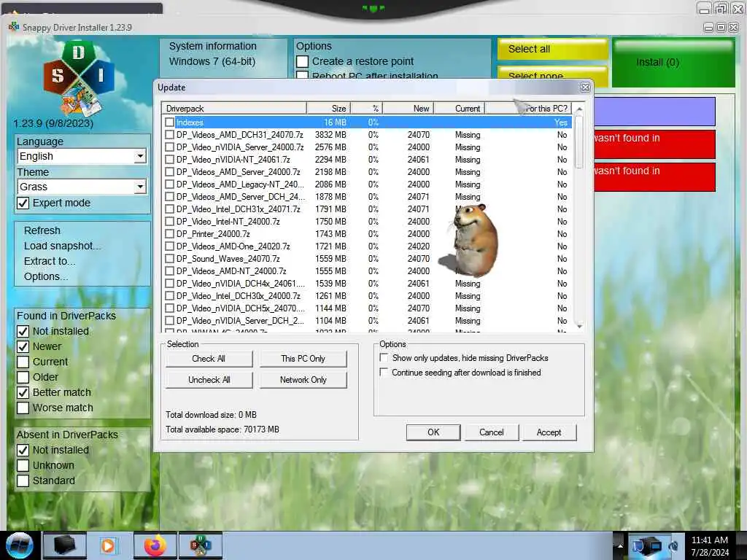The height and width of the screenshot is (560, 747).
Task: Uncheck Newer under Found in DriverPacks
Action: coord(23,346)
